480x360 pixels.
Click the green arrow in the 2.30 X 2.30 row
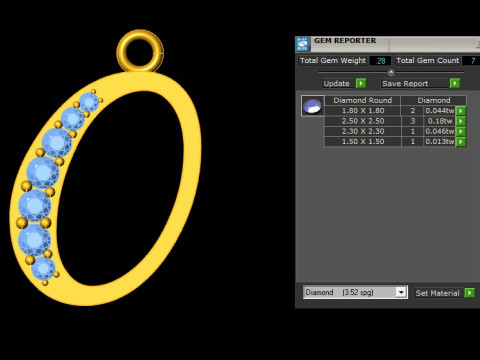tap(461, 131)
